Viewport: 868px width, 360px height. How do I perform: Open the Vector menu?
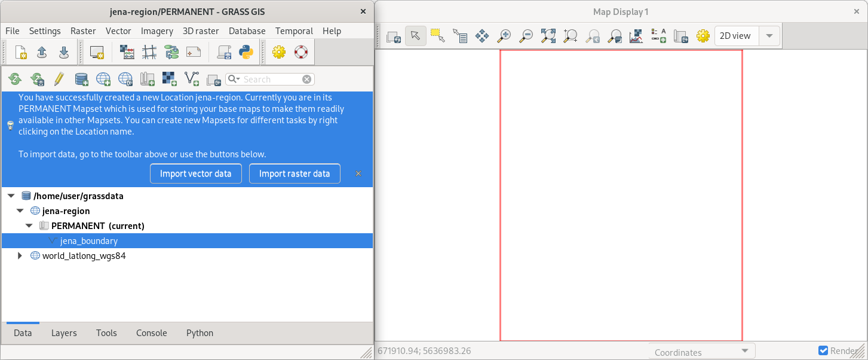point(118,31)
